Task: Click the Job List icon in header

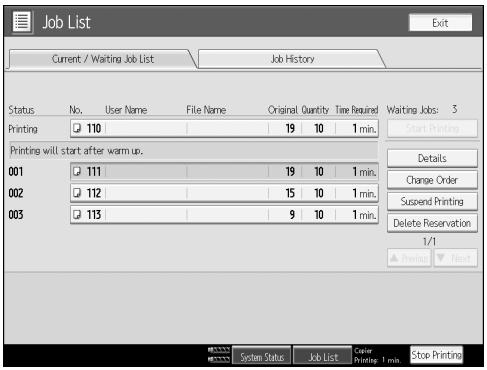Action: tap(22, 22)
